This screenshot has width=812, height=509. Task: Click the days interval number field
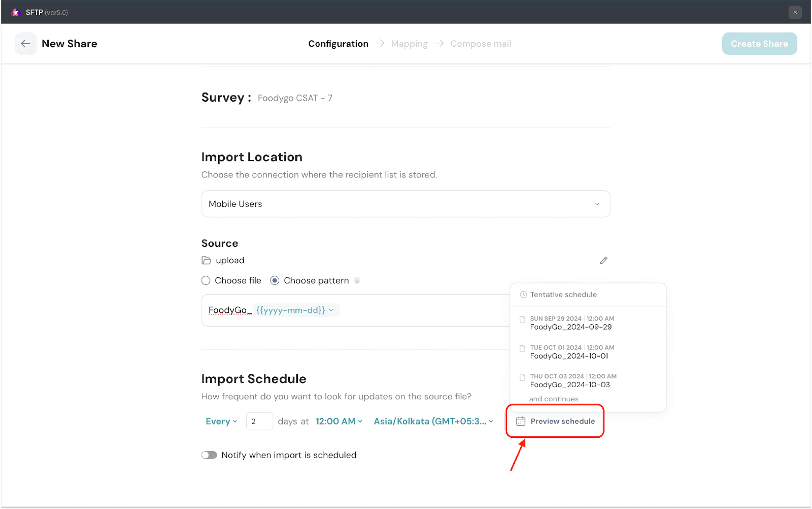pyautogui.click(x=259, y=422)
